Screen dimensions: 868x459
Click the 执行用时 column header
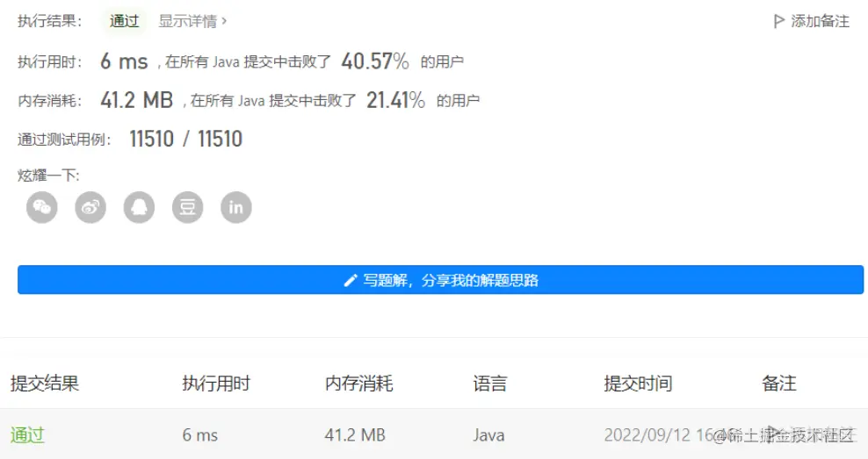216,384
